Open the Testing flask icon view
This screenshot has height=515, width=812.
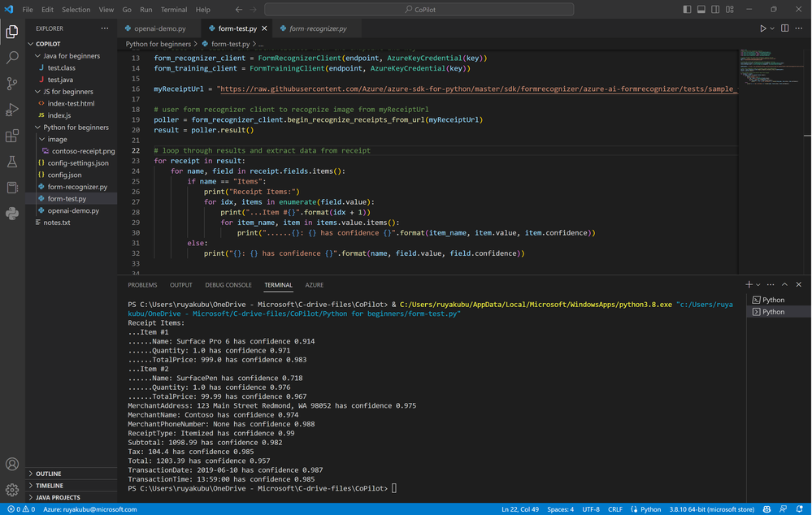[x=12, y=162]
